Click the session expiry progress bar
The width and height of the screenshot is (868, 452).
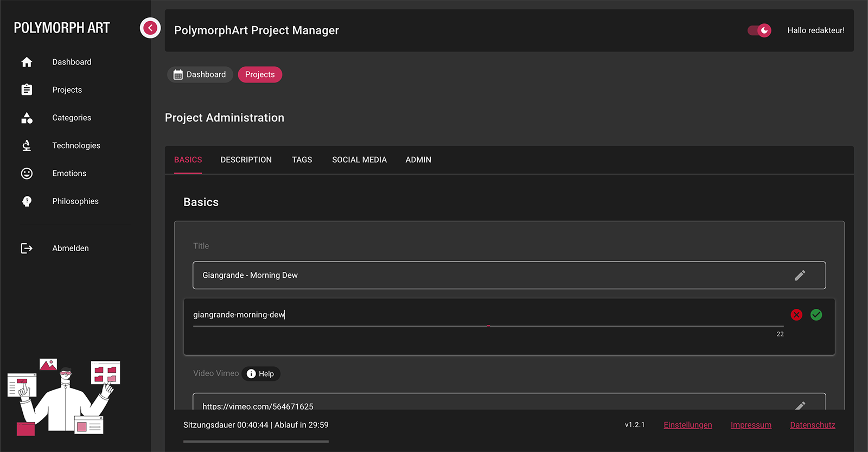click(256, 442)
